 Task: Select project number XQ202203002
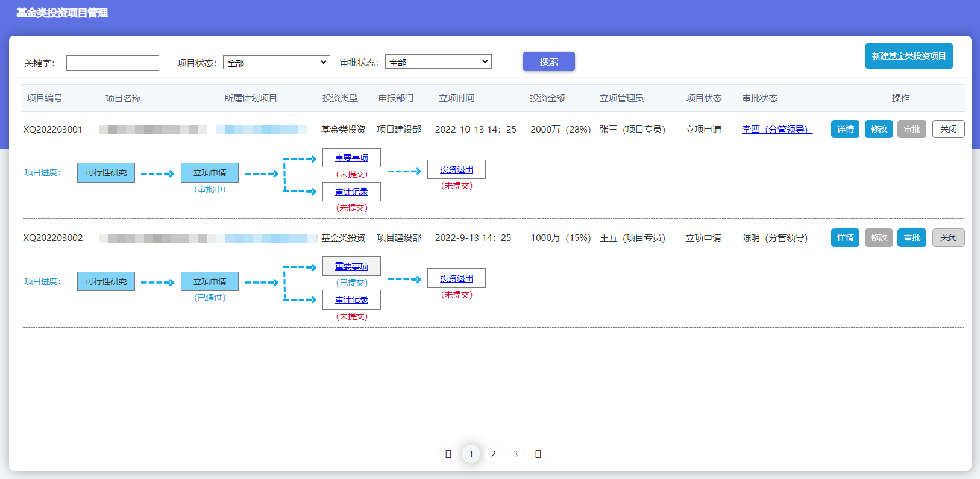53,237
